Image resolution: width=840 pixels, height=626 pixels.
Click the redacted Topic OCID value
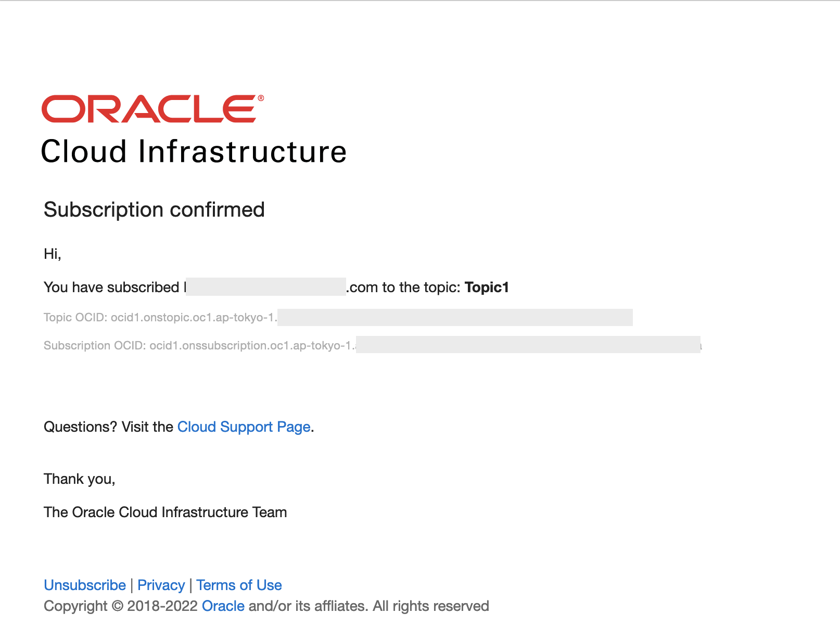[x=455, y=317]
